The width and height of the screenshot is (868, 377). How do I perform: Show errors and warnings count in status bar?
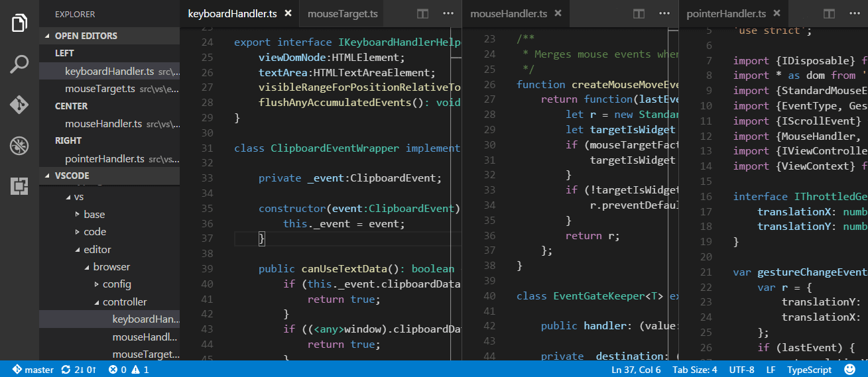coord(129,370)
